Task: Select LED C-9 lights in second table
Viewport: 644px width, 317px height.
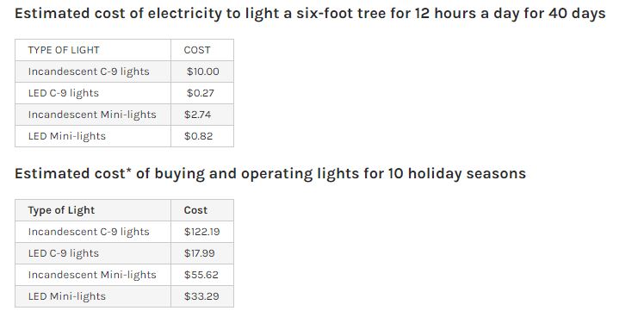Action: 64,253
